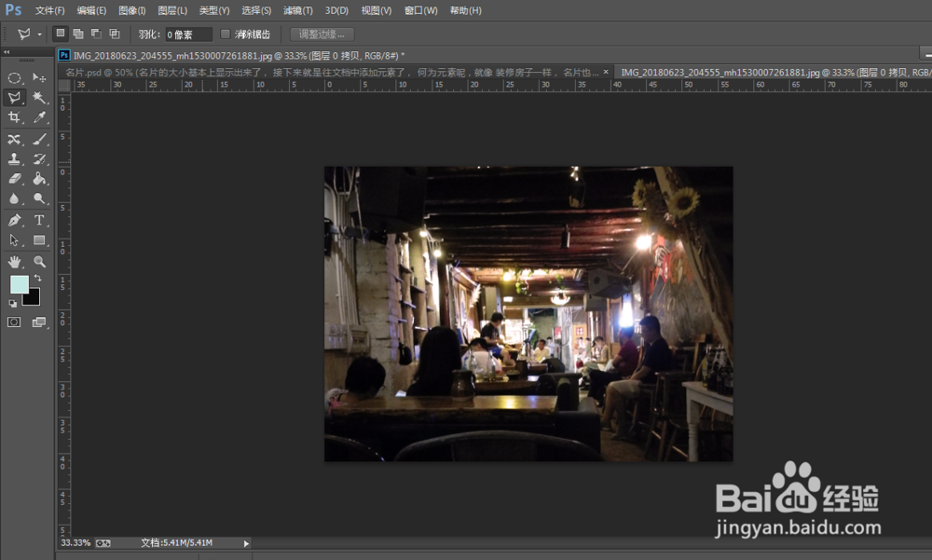Click the 33.33% zoom level field
The height and width of the screenshot is (560, 932).
click(x=75, y=542)
